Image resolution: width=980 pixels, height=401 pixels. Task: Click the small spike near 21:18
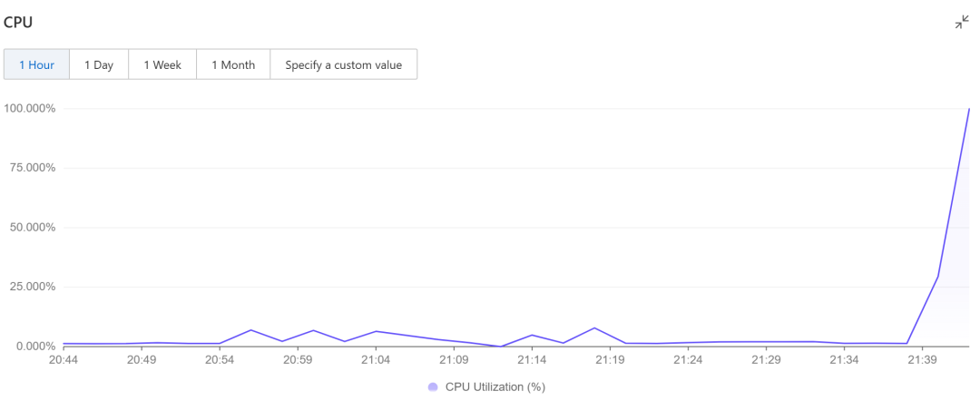pos(594,328)
